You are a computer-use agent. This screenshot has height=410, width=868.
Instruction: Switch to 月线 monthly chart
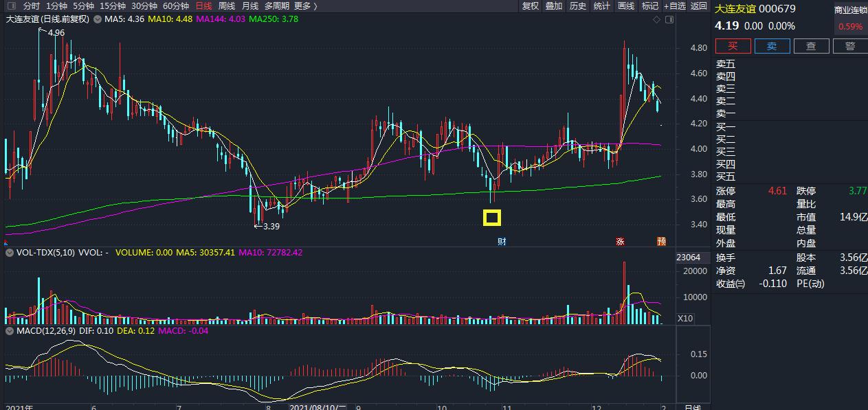point(250,6)
